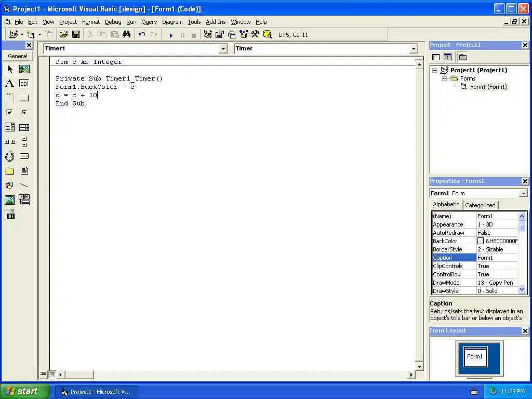
Task: Open Add Project dropdown arrow
Action: (22, 35)
